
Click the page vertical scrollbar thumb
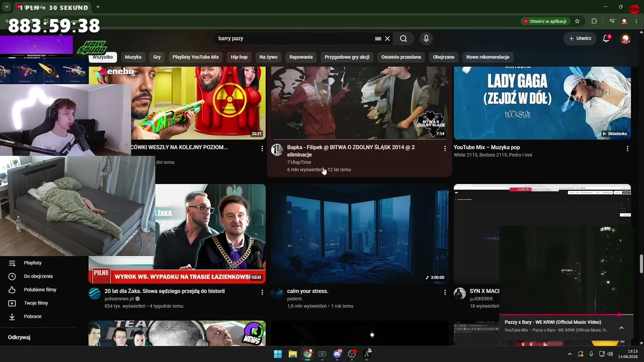(641, 264)
